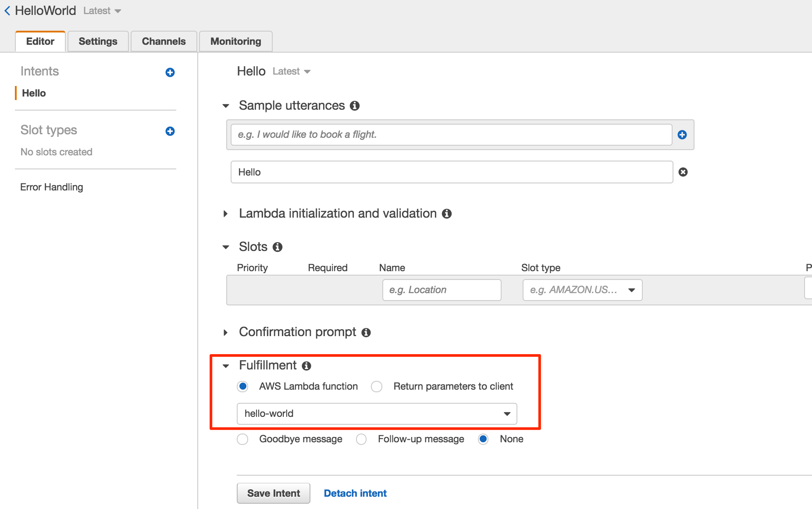812x509 pixels.
Task: Open info icon next to Fulfillment
Action: (x=306, y=366)
